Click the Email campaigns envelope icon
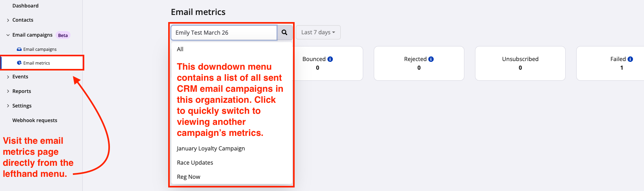This screenshot has width=644, height=191. (19, 50)
